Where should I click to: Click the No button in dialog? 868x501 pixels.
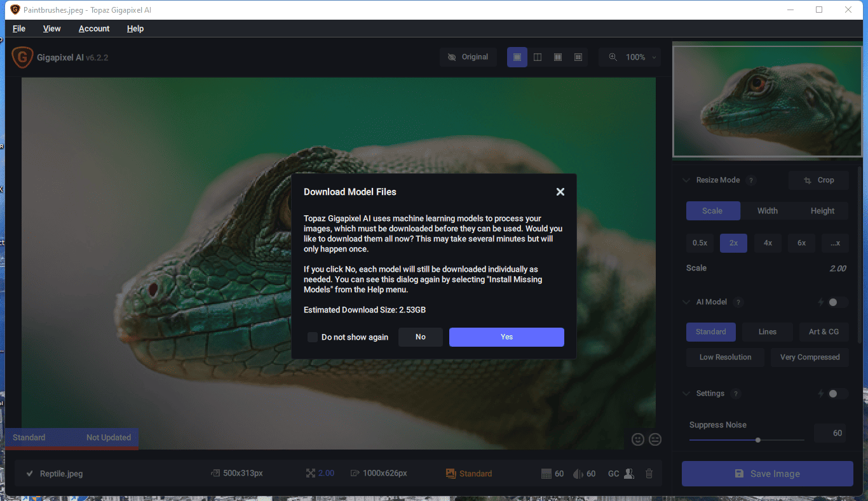coord(421,337)
